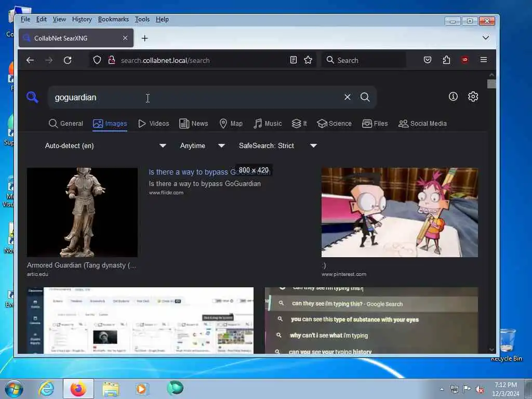Image resolution: width=532 pixels, height=399 pixels.
Task: Open the 'can they see i'm typing' thumbnail
Action: click(371, 320)
